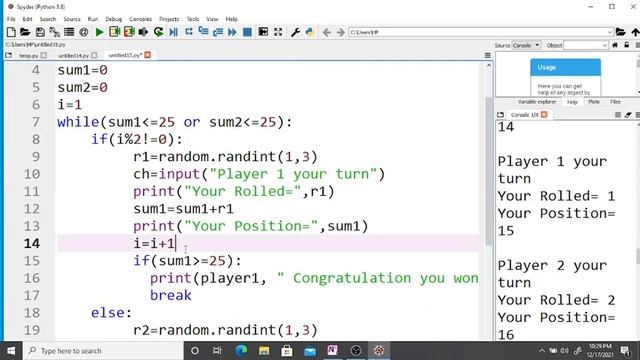Re-run the last script icon
The height and width of the screenshot is (360, 640).
(158, 32)
